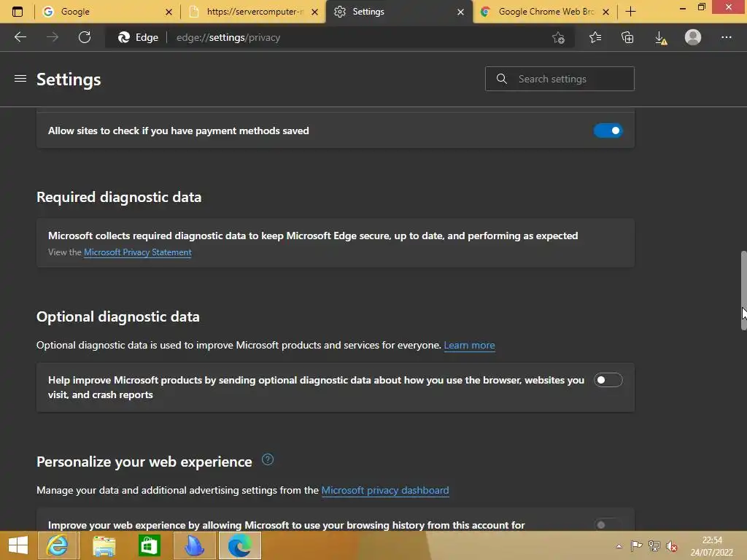Show hidden system tray icons

click(x=619, y=546)
